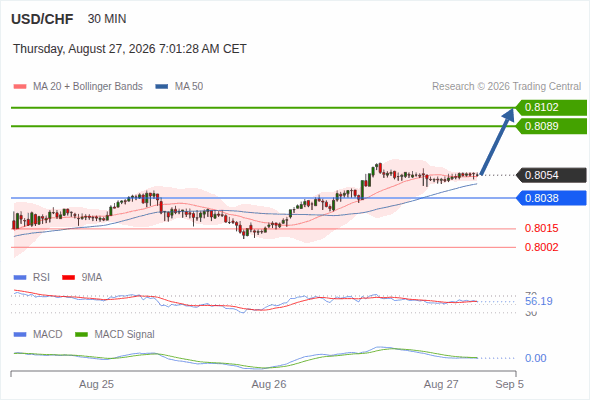The height and width of the screenshot is (400, 590).
Task: Click the Aug 25 date axis label
Action: (96, 385)
